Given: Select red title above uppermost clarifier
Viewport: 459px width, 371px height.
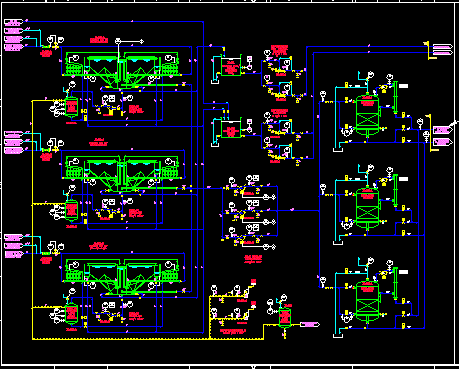Looking at the screenshot, I should pyautogui.click(x=99, y=40).
